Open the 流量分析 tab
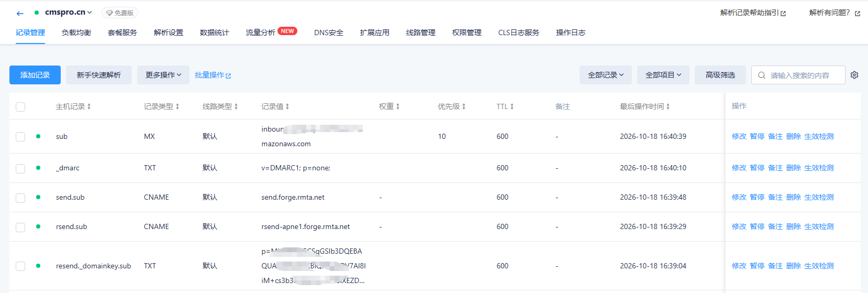The width and height of the screenshot is (868, 293). [261, 32]
